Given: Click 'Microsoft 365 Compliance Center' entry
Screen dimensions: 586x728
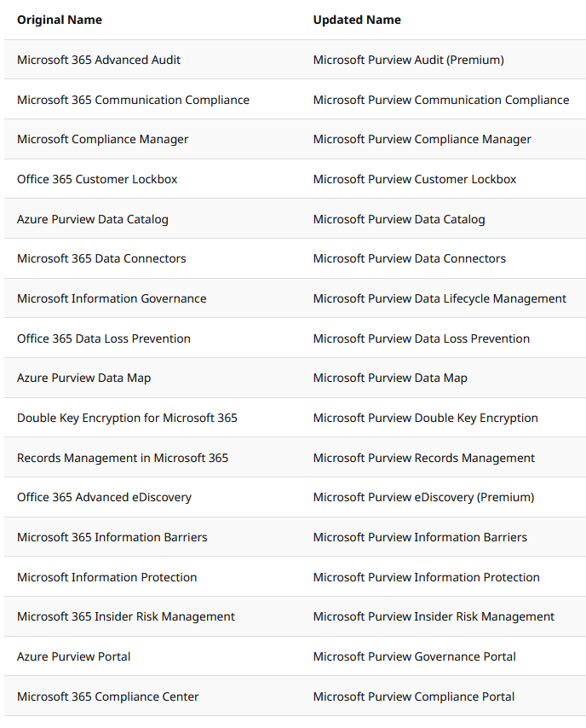Looking at the screenshot, I should (x=108, y=696).
